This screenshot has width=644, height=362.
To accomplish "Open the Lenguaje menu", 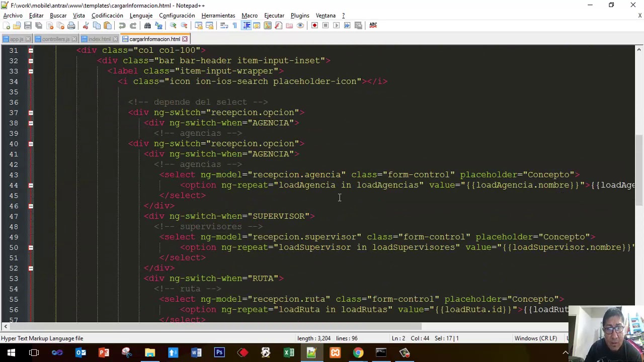I will point(141,16).
